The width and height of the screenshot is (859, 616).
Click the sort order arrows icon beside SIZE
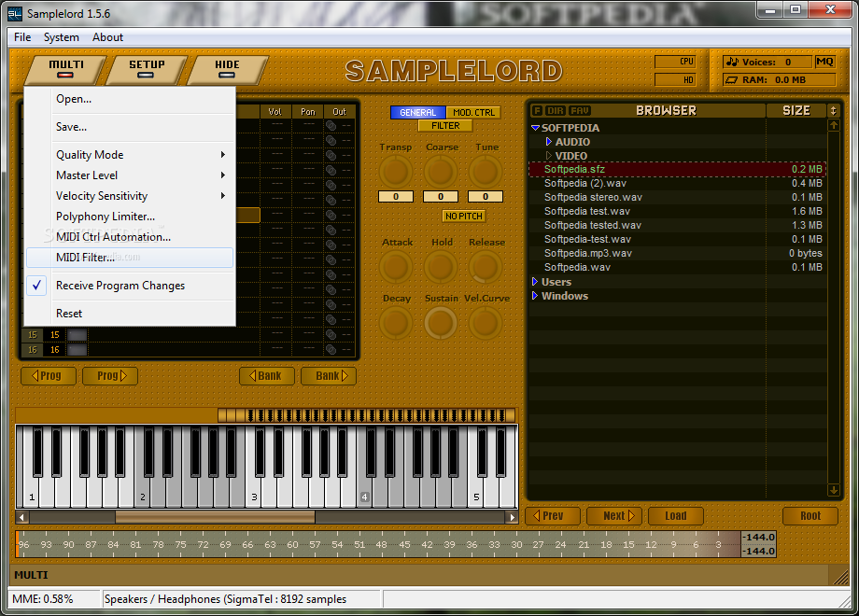tap(833, 111)
